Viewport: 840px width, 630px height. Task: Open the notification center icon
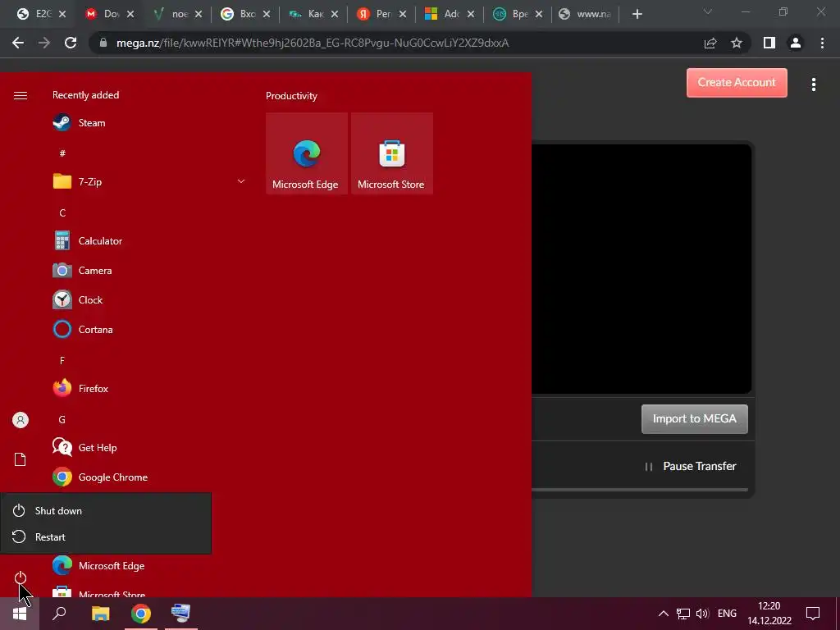[x=813, y=614]
